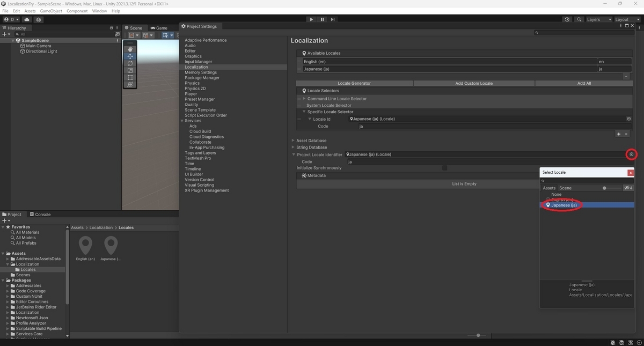The width and height of the screenshot is (644, 346).
Task: Collapse the Services settings category
Action: click(x=182, y=121)
